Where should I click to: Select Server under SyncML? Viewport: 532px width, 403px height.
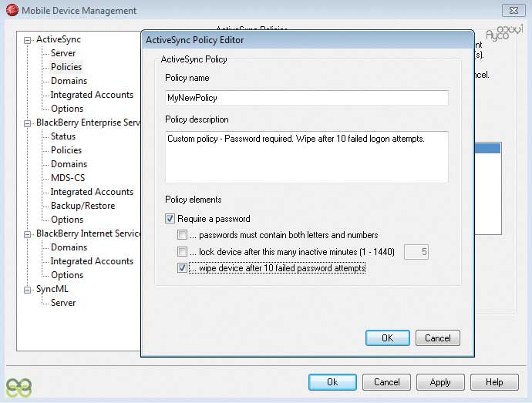[x=63, y=303]
